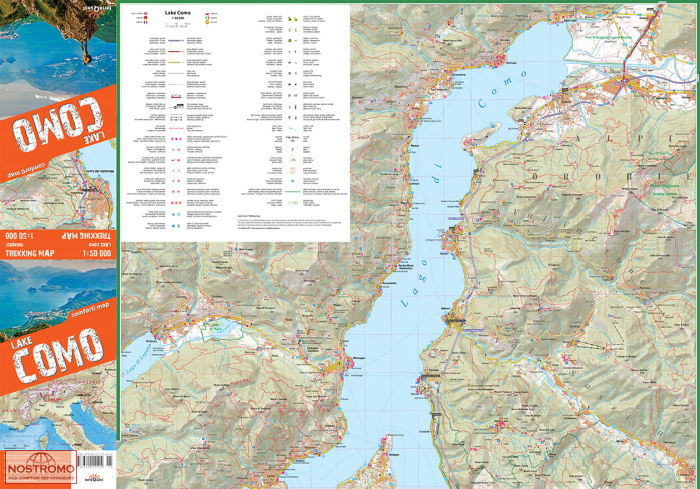Click the German flag in the legend
The width and height of the screenshot is (700, 489).
pyautogui.click(x=146, y=18)
